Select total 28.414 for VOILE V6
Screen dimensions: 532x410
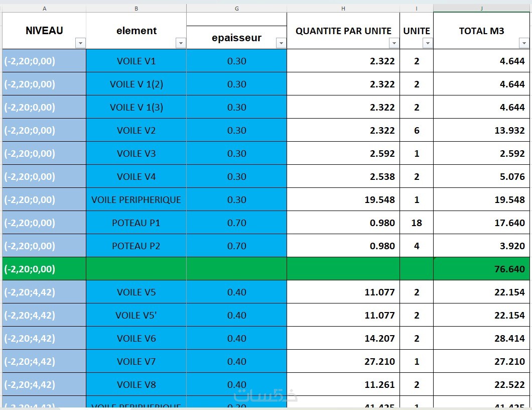point(481,338)
